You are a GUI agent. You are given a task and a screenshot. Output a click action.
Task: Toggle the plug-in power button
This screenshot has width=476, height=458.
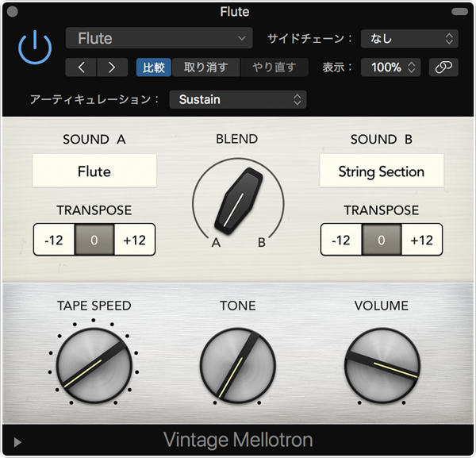pyautogui.click(x=35, y=47)
